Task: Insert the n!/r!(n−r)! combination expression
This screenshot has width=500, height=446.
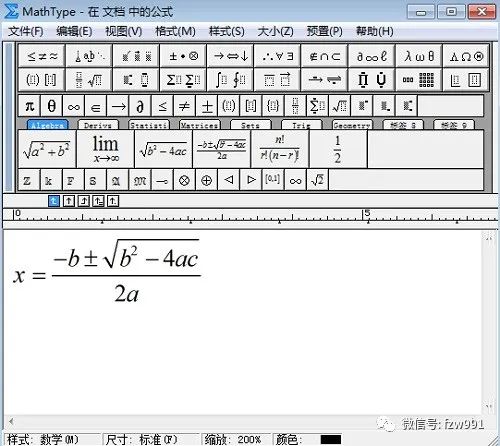Action: point(280,149)
